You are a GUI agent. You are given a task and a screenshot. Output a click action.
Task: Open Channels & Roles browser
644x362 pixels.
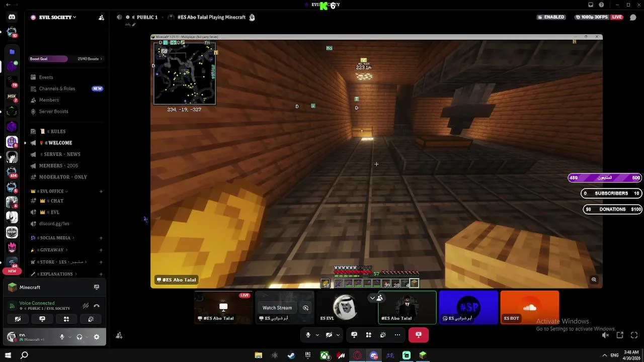[x=66, y=88]
